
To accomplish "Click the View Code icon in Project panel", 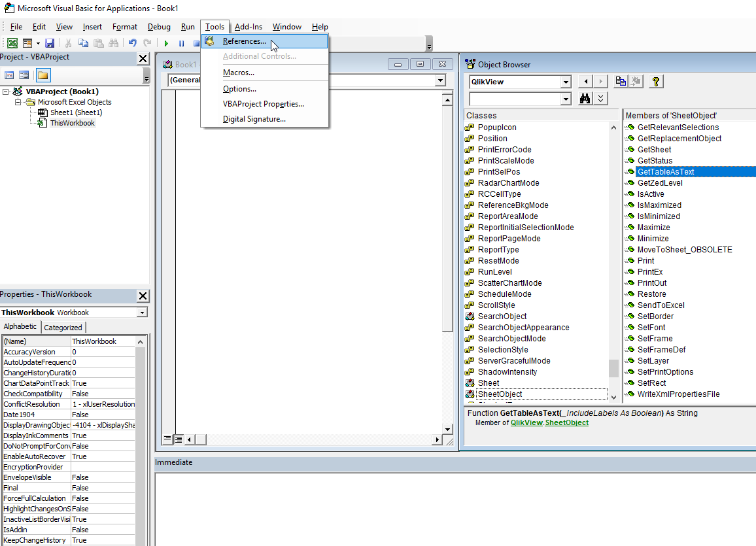I will coord(9,75).
